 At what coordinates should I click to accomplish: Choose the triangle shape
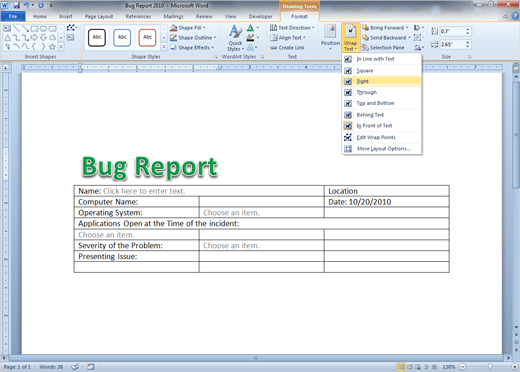point(7,38)
